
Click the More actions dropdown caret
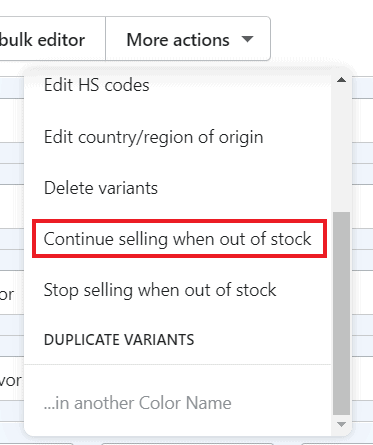(x=247, y=39)
